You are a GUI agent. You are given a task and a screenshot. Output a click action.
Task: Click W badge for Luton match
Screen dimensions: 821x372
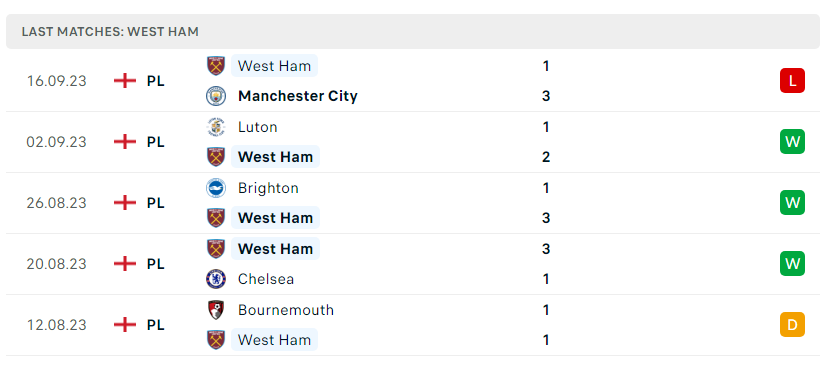pyautogui.click(x=792, y=141)
